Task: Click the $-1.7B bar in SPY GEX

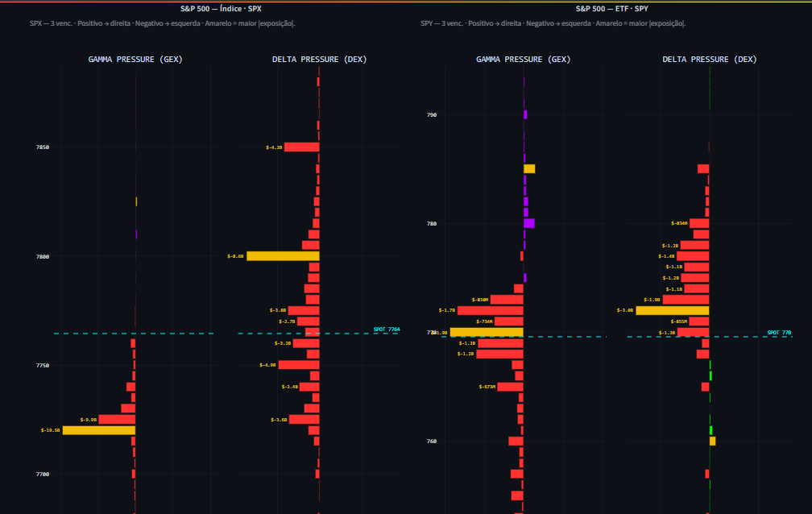Action: (491, 310)
